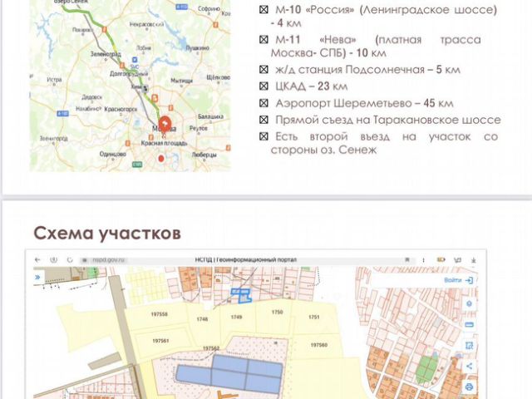The height and width of the screenshot is (399, 532).
Task: Click the small red dot below Красная площадь
Action: (161, 159)
